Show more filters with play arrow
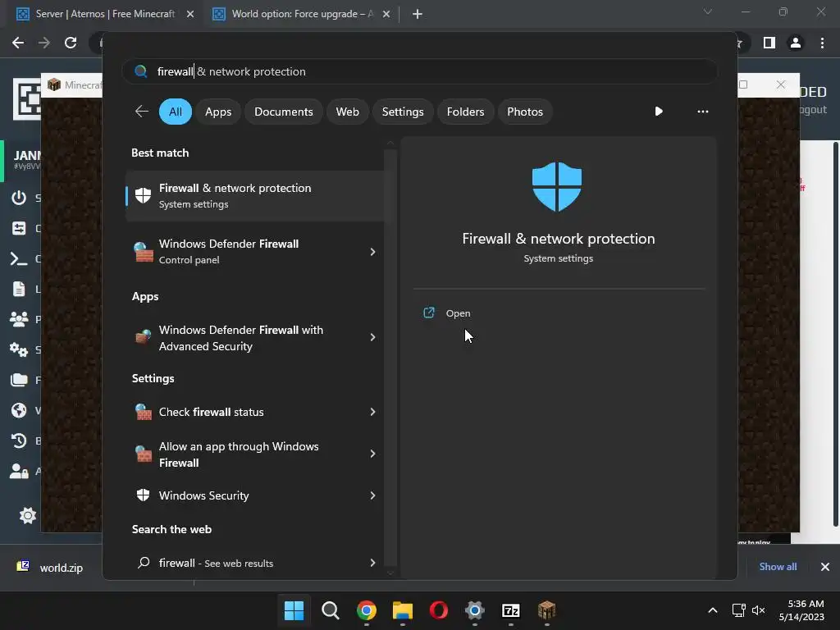840x630 pixels. (x=659, y=112)
